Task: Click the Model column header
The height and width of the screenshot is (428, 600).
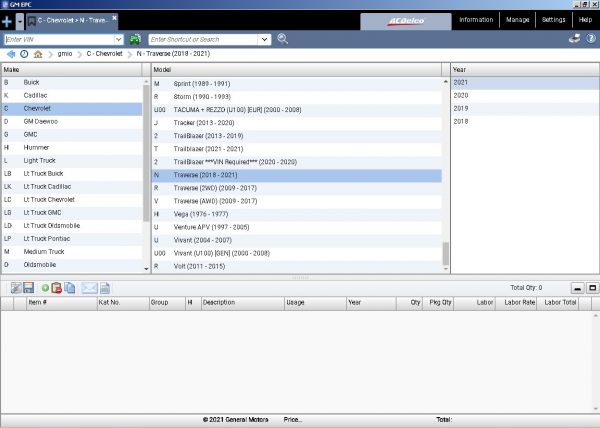Action: [x=297, y=70]
